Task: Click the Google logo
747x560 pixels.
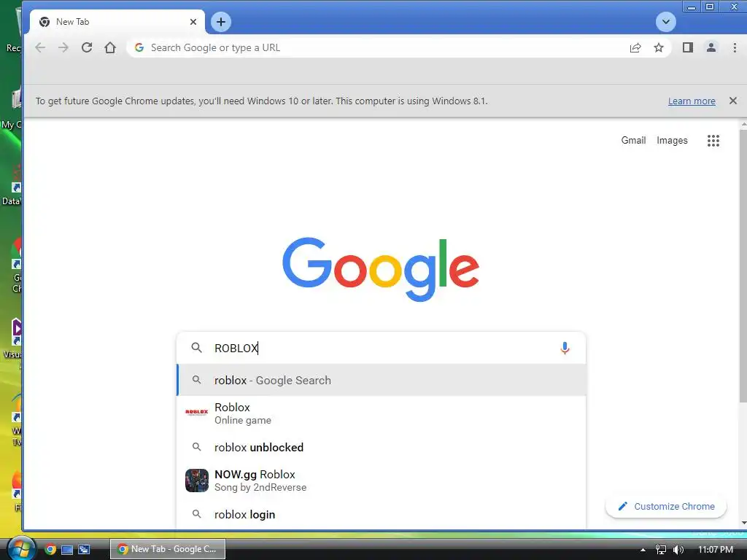Action: pyautogui.click(x=381, y=269)
